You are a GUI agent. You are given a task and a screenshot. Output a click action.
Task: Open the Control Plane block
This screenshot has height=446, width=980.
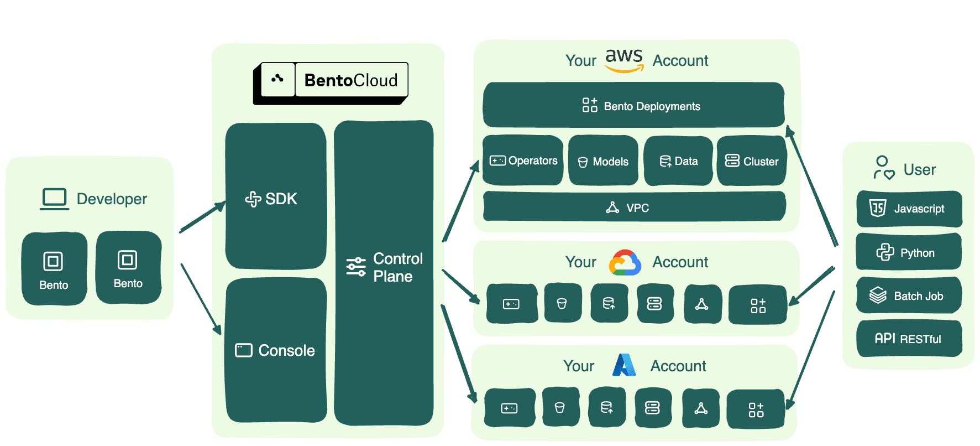(x=384, y=273)
